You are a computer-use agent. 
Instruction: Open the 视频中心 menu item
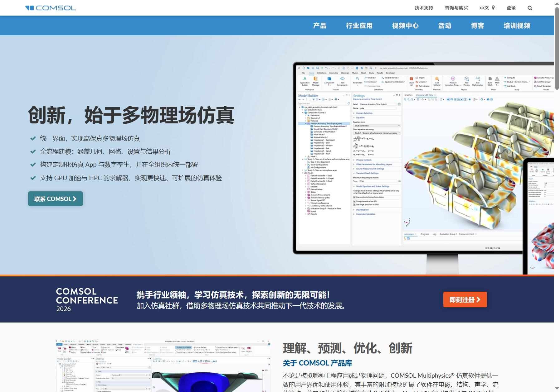pos(405,26)
